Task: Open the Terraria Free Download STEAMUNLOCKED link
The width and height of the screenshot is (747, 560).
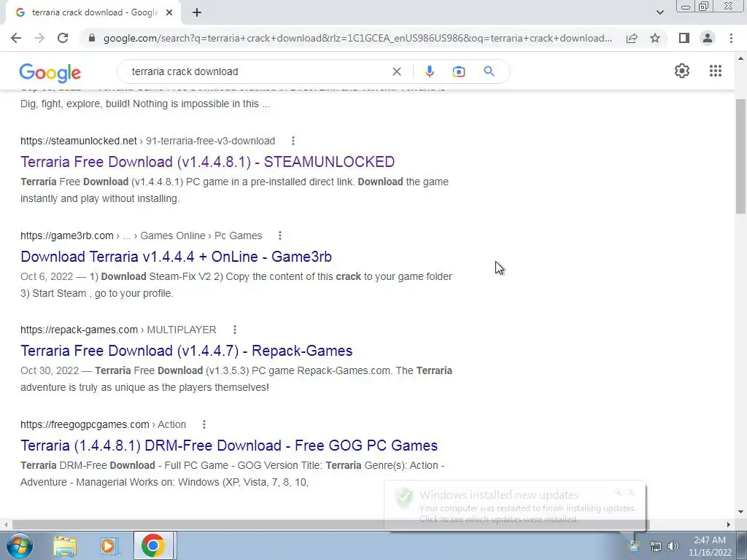Action: (207, 162)
